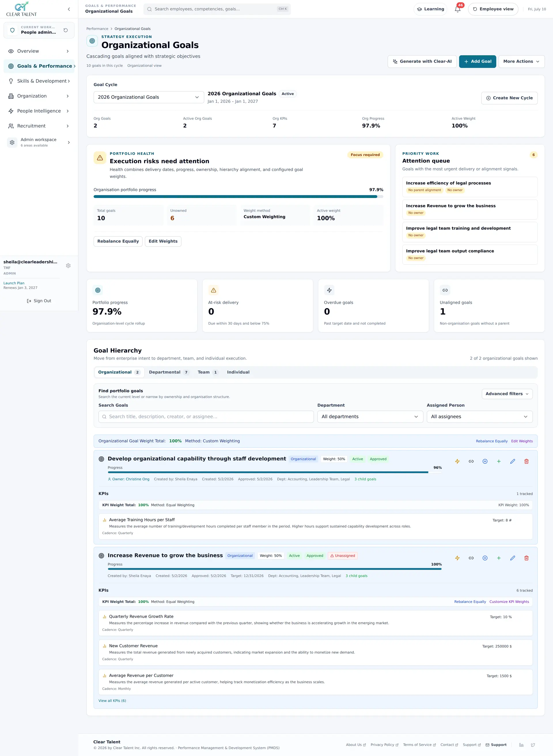Click link icon on Develop organizational capability goal
The image size is (553, 756).
click(471, 461)
